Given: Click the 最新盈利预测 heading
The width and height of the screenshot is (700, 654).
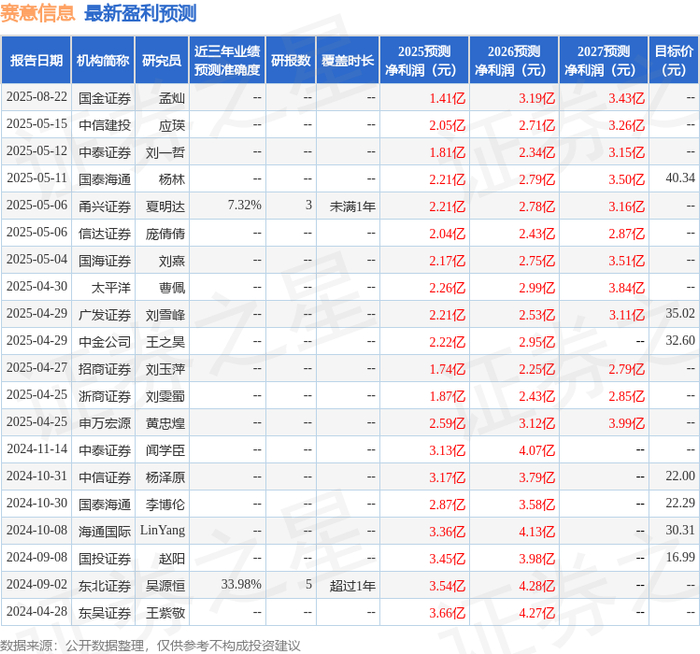Looking at the screenshot, I should [x=140, y=13].
